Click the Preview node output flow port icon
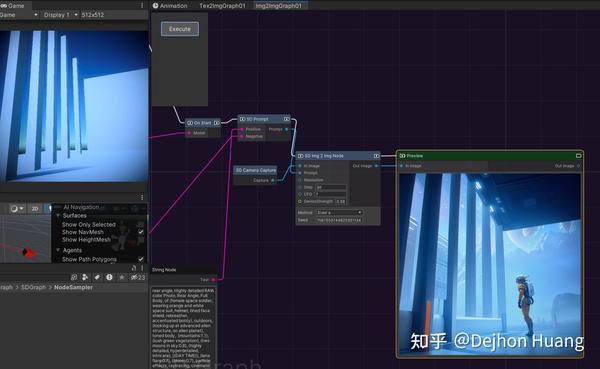Screen dimensions: 600x369 (x=579, y=156)
